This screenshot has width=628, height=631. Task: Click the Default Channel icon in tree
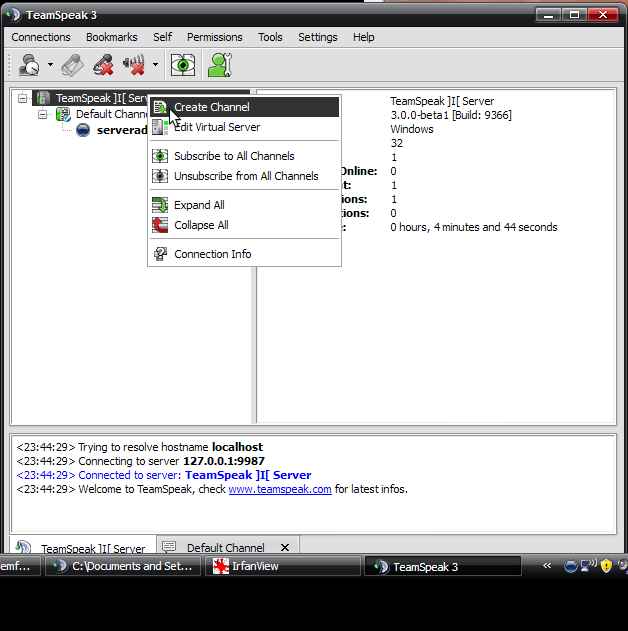(x=63, y=114)
